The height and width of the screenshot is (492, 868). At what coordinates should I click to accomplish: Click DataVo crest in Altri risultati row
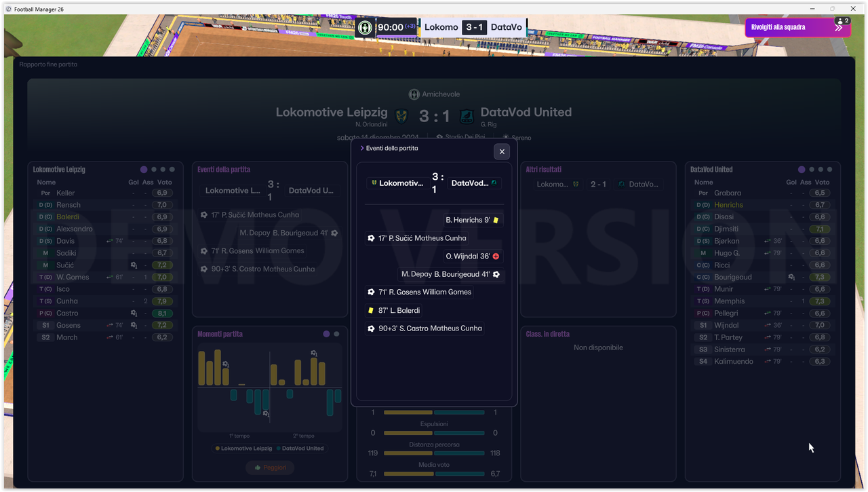620,185
